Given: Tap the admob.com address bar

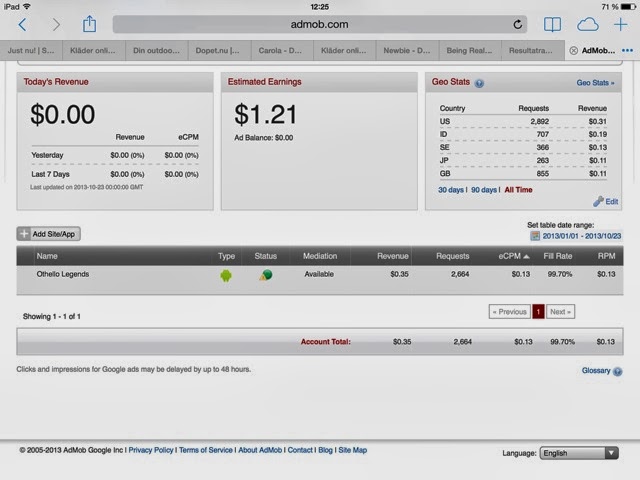Looking at the screenshot, I should tap(320, 24).
